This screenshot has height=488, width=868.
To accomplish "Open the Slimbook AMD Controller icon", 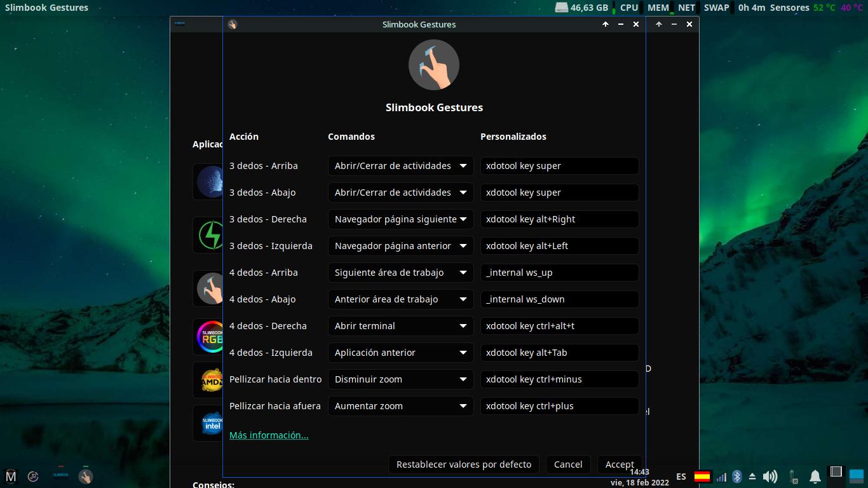I will [x=211, y=380].
